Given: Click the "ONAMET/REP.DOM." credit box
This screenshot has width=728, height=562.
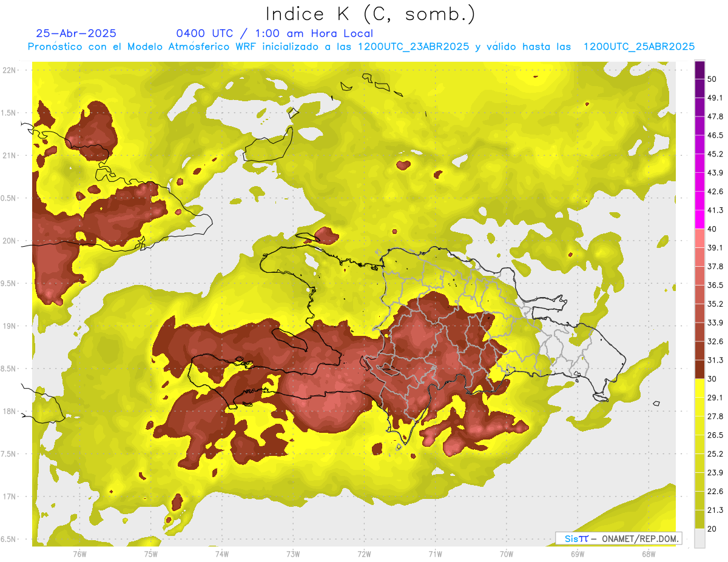Looking at the screenshot, I should [618, 538].
